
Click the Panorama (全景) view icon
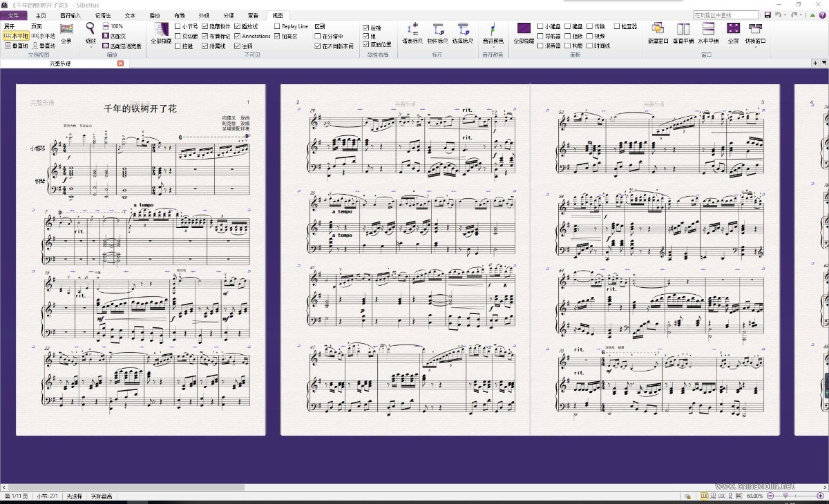(x=66, y=32)
